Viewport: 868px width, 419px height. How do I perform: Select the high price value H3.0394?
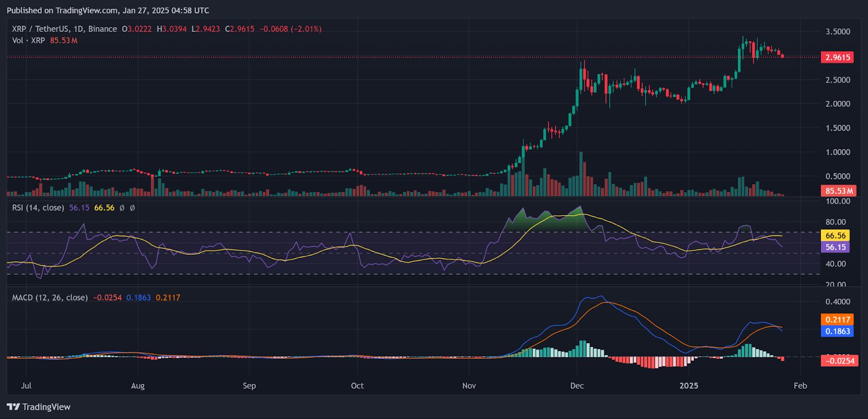click(x=171, y=29)
